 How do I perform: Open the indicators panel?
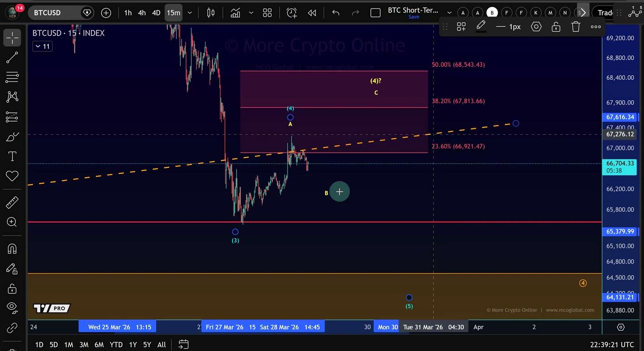click(235, 13)
